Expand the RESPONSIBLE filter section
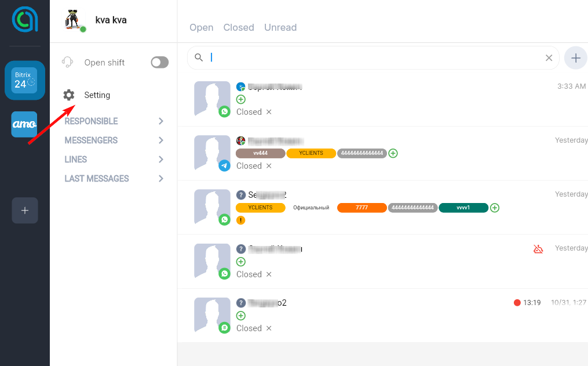The width and height of the screenshot is (588, 366). (x=160, y=121)
